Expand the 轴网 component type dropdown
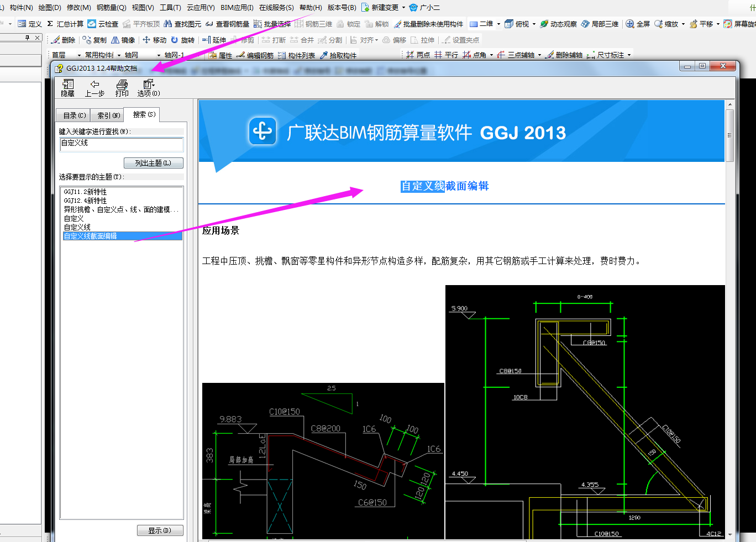The height and width of the screenshot is (542, 756). coord(159,55)
